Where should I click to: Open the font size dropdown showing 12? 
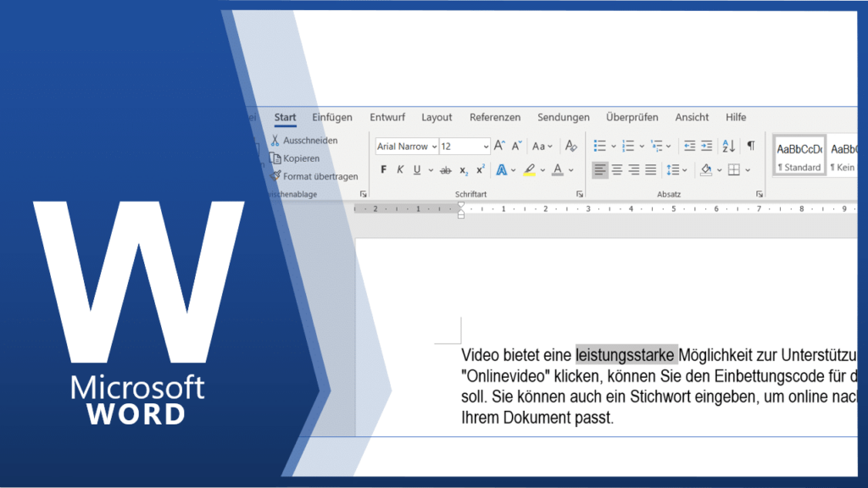[486, 147]
